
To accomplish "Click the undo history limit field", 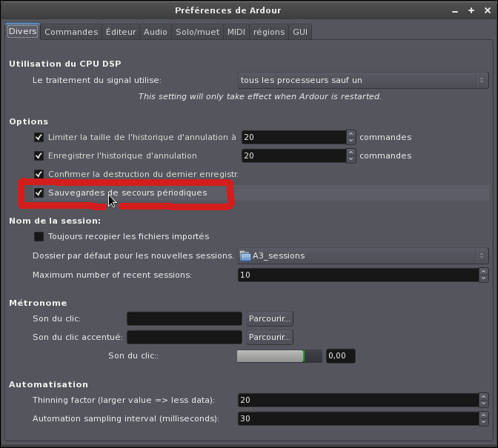I will coord(294,138).
